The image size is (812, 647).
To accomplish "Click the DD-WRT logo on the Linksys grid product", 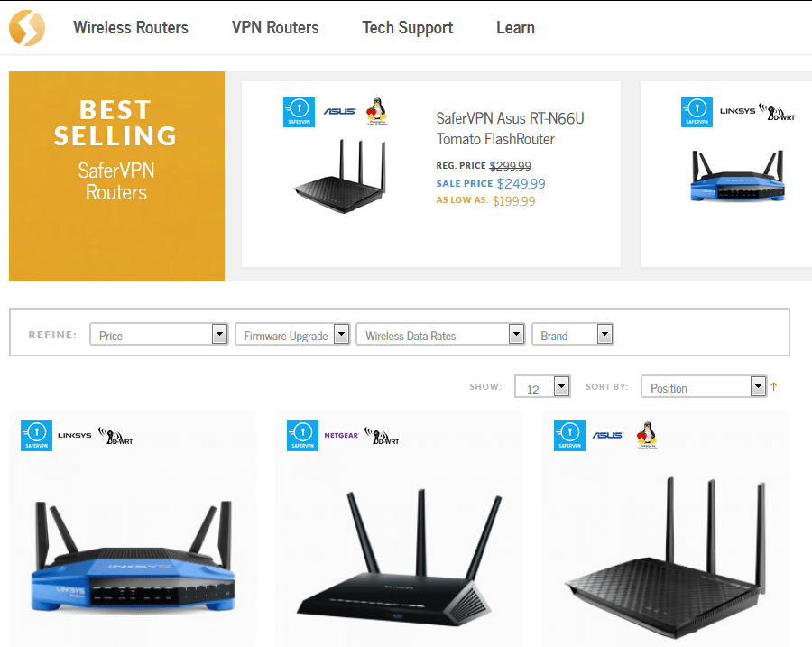I will click(x=116, y=436).
